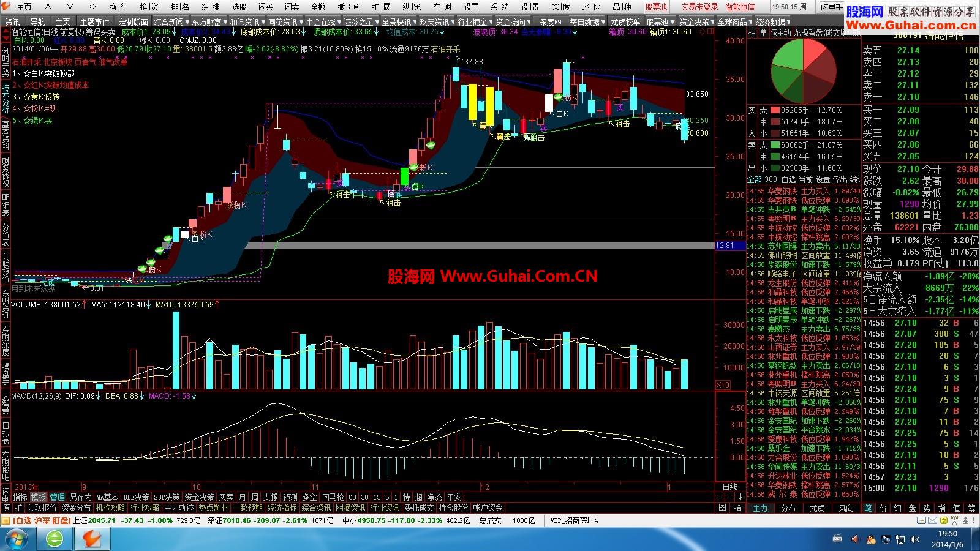Open the 和讯资讯 dropdown
Image resolution: width=980 pixels, height=551 pixels.
[247, 22]
